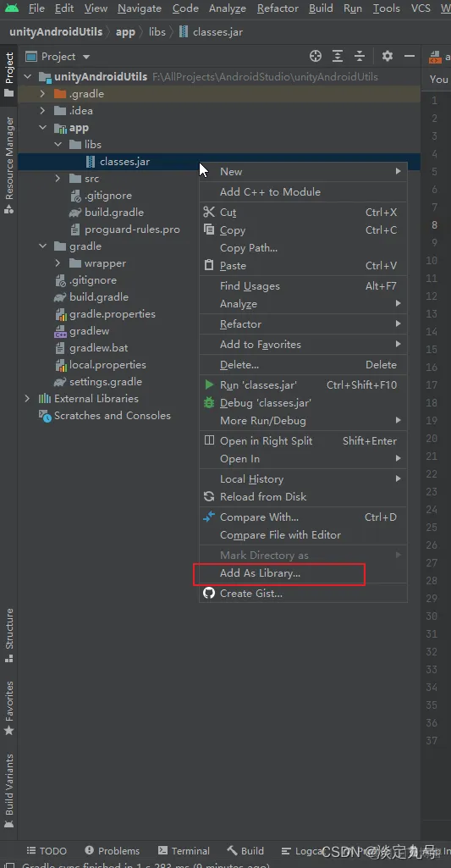The height and width of the screenshot is (868, 451).
Task: Choose Find Usages from context menu
Action: pos(303,286)
